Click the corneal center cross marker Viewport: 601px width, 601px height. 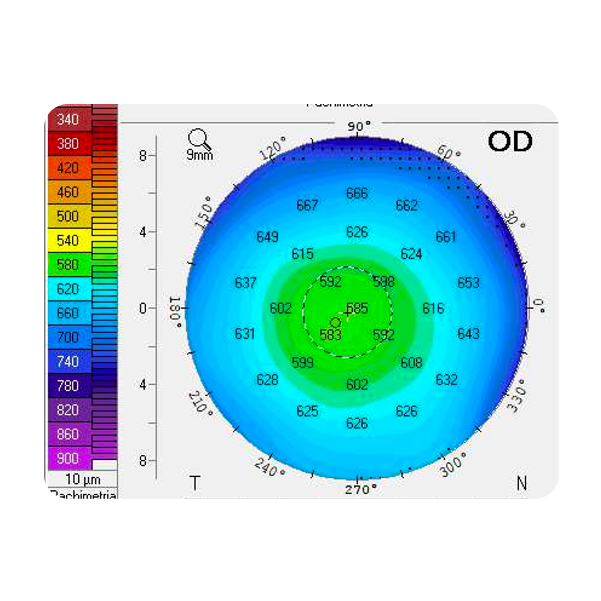(347, 312)
